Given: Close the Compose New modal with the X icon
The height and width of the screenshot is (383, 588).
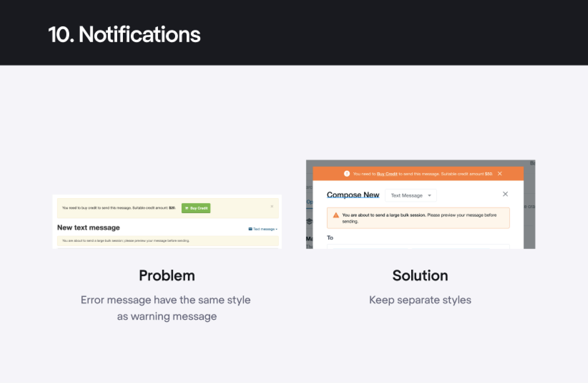Looking at the screenshot, I should point(505,194).
